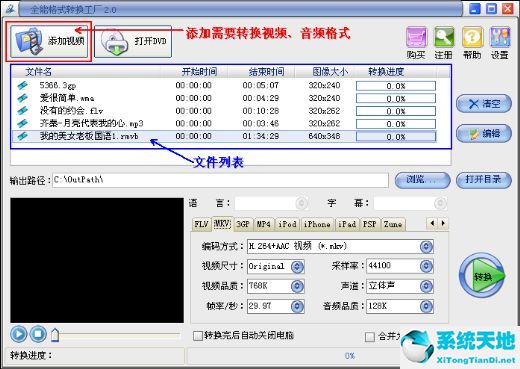Click the app icon in title bar
520x369 pixels.
[10, 9]
